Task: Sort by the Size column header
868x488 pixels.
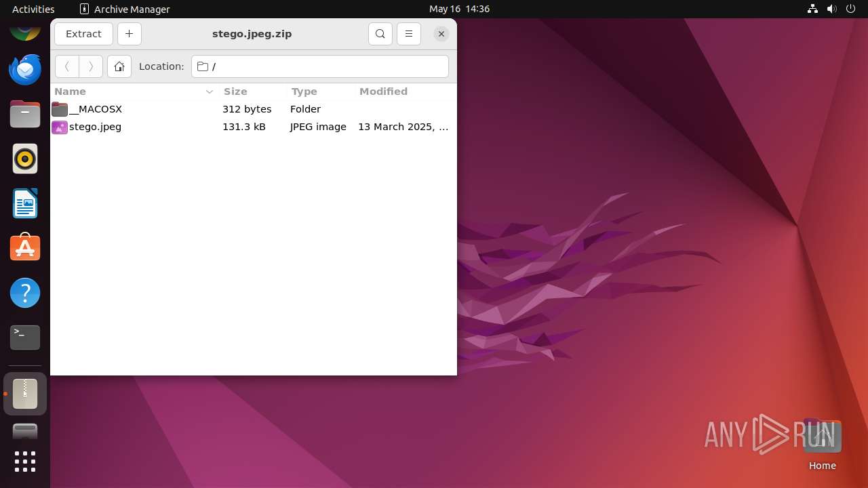Action: tap(252, 91)
